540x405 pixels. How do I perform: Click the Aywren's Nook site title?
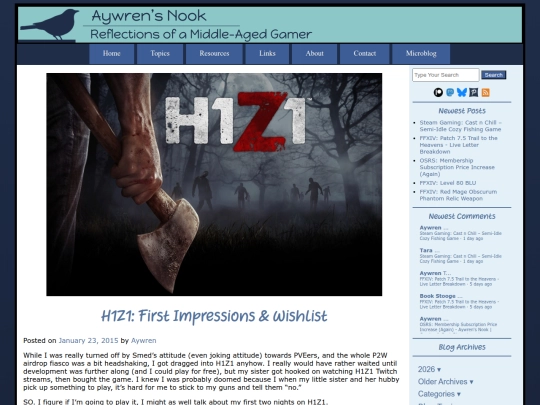[149, 16]
